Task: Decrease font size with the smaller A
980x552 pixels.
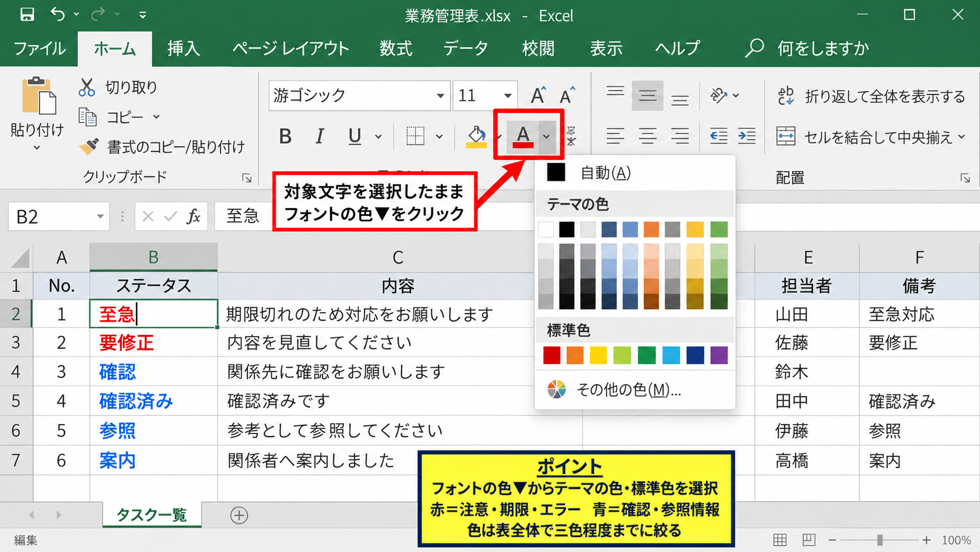Action: (567, 95)
